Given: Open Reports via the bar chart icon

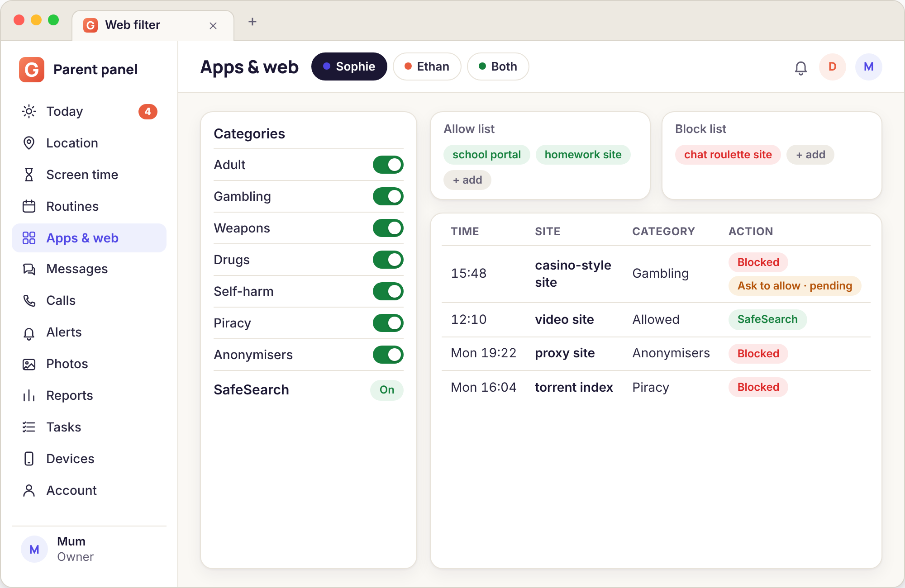Looking at the screenshot, I should coord(29,396).
